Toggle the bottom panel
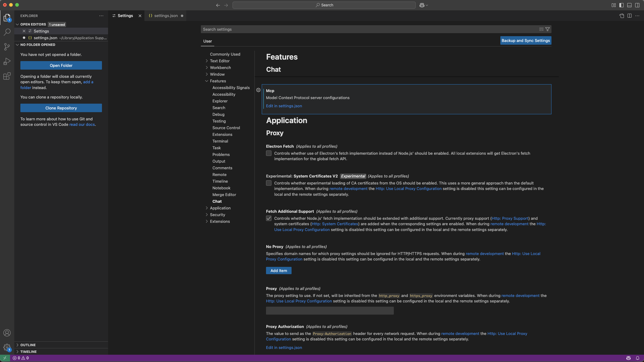Image resolution: width=644 pixels, height=362 pixels. coord(629,5)
